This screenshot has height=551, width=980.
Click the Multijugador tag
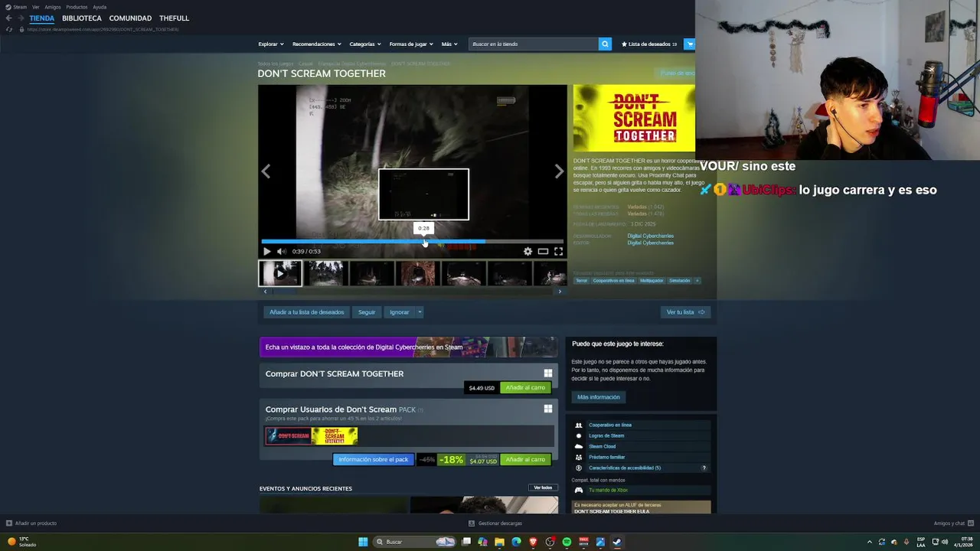(x=652, y=281)
